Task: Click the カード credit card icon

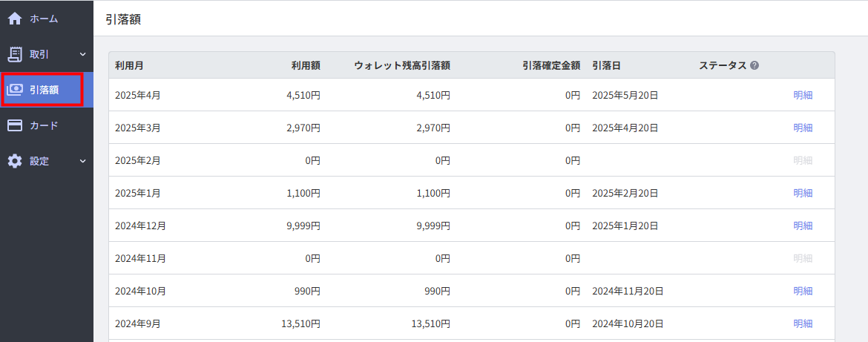Action: pyautogui.click(x=14, y=125)
